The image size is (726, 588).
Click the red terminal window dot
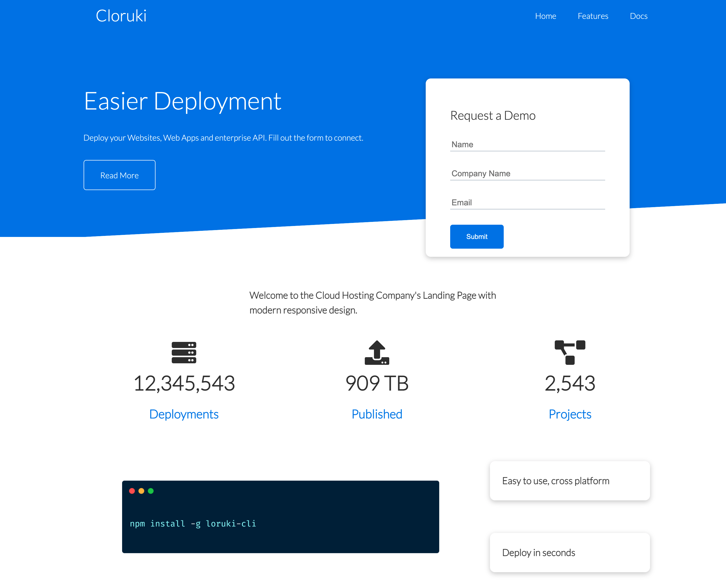(x=132, y=491)
